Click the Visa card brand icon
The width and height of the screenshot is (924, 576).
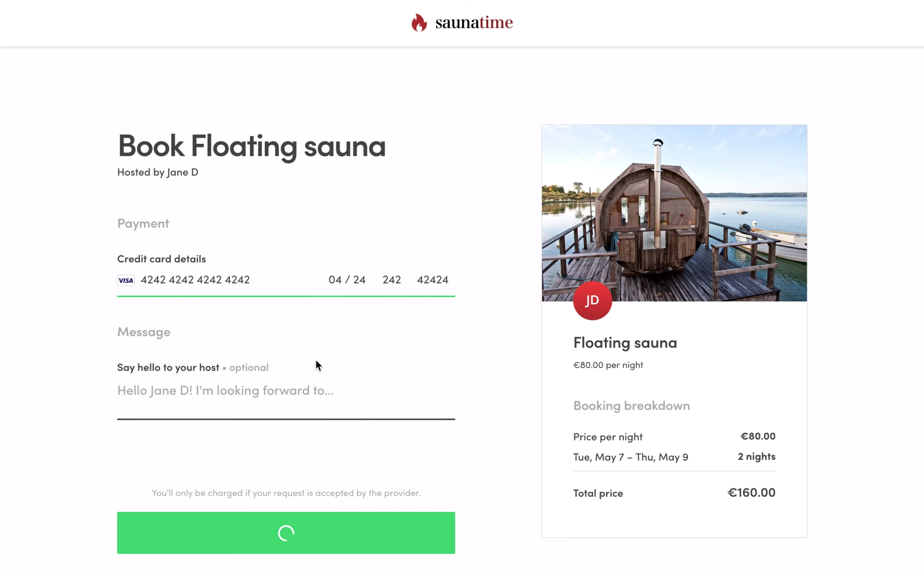[x=126, y=280]
